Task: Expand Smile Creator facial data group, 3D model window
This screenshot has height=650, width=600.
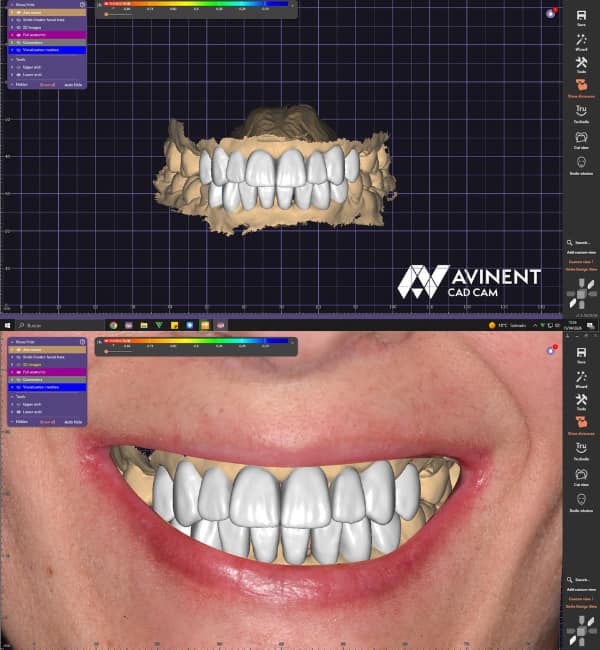Action: point(12,20)
